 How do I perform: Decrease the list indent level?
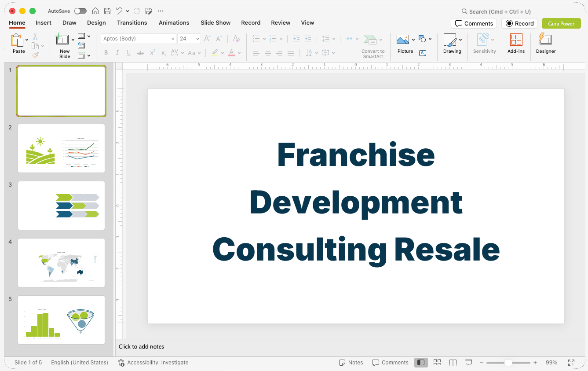[296, 39]
